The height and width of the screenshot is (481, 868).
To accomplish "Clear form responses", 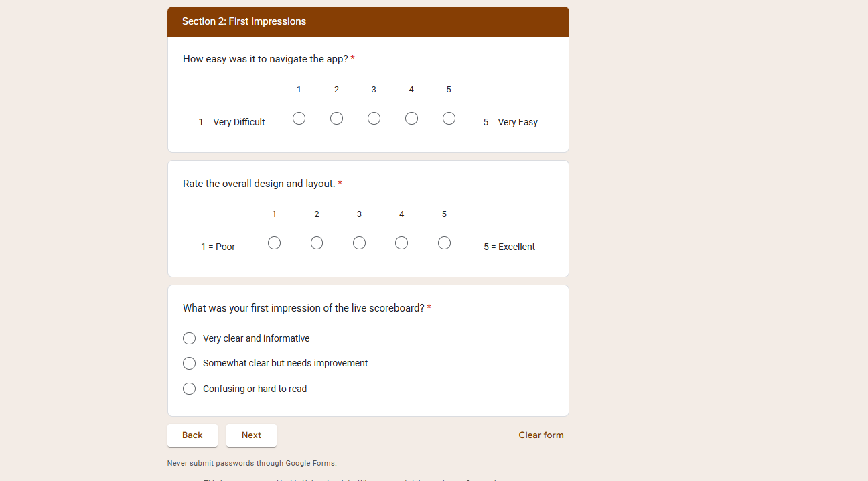I will click(x=540, y=435).
